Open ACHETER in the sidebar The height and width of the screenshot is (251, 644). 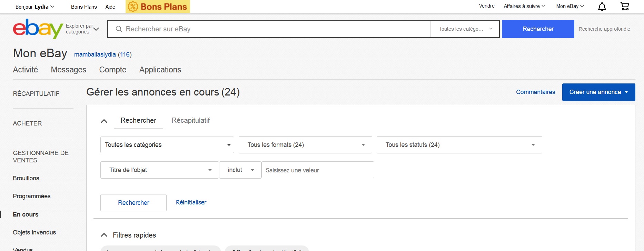(x=27, y=123)
